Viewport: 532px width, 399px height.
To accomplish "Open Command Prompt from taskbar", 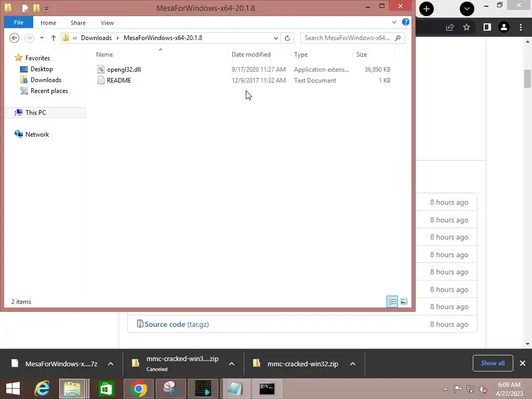I will point(267,389).
